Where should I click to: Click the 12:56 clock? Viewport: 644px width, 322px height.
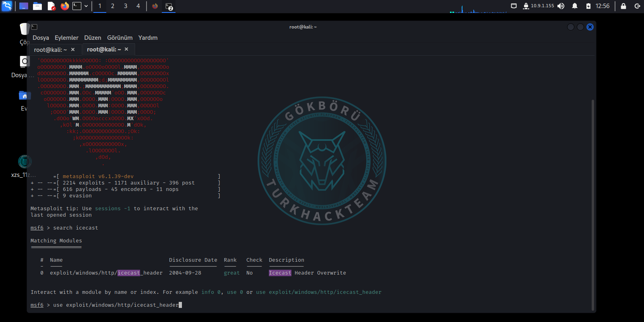point(603,6)
